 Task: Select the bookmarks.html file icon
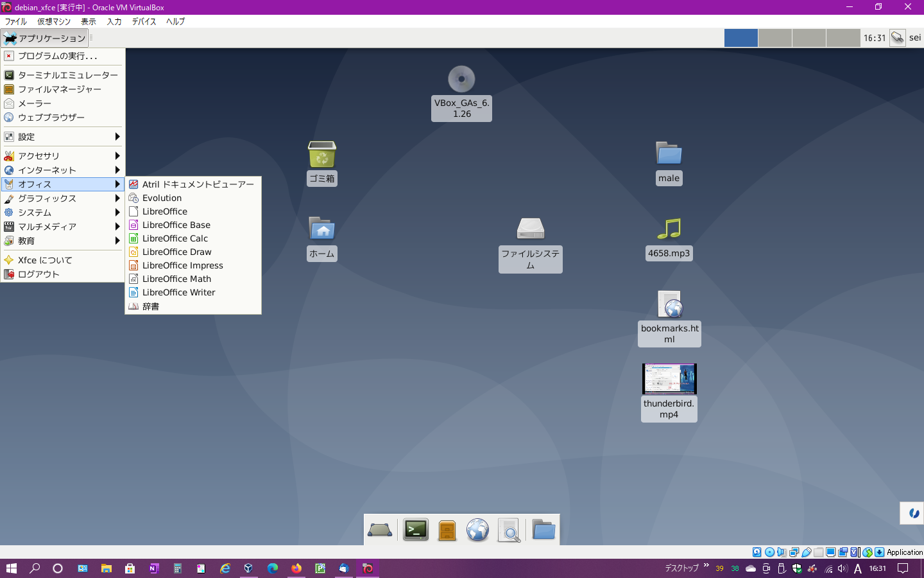pyautogui.click(x=669, y=304)
